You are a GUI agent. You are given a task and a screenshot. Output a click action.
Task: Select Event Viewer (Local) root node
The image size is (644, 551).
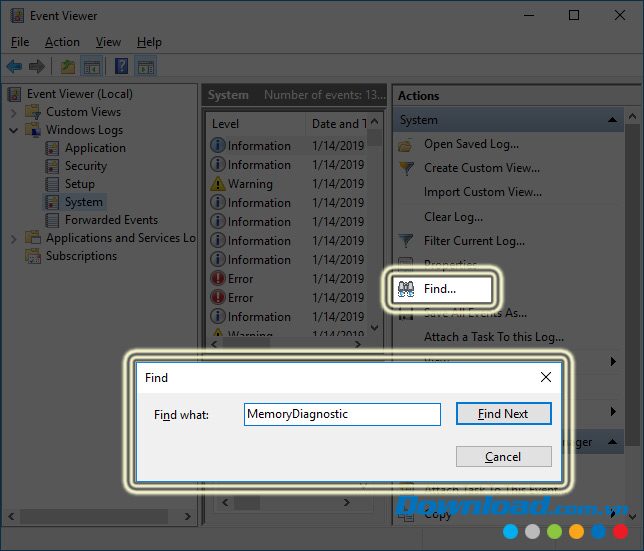(x=80, y=94)
